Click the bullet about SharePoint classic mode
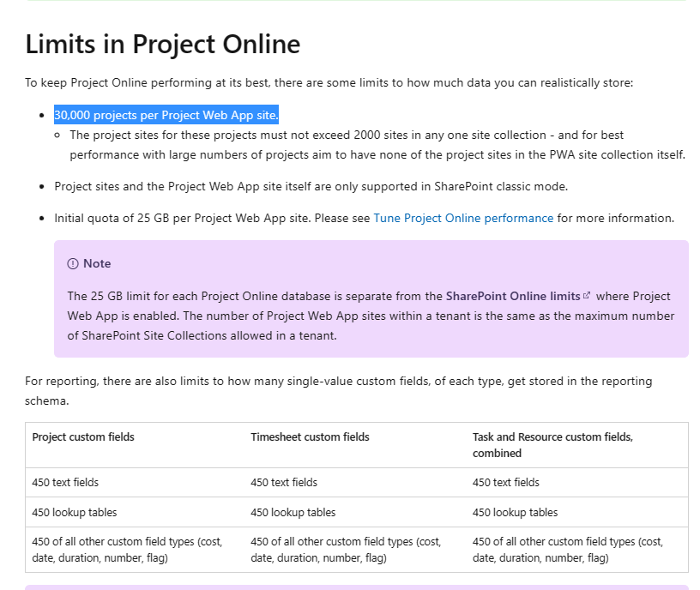The width and height of the screenshot is (700, 590). (x=311, y=187)
